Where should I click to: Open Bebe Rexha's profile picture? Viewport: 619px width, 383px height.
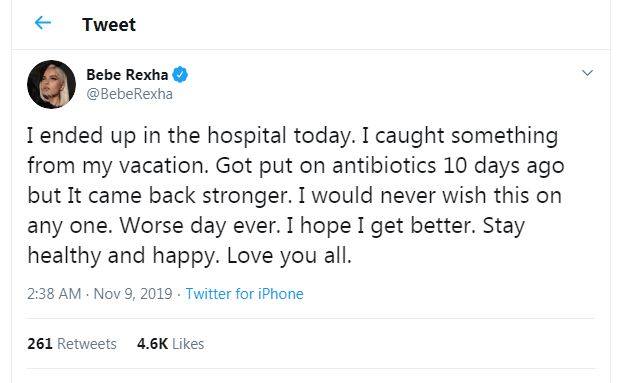click(x=51, y=84)
